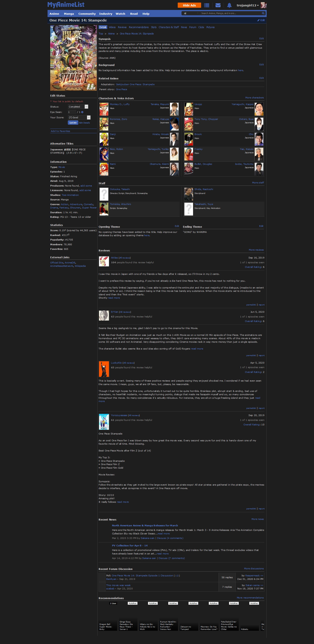
Task: Open the Characters & Staff tab
Action: (169, 27)
